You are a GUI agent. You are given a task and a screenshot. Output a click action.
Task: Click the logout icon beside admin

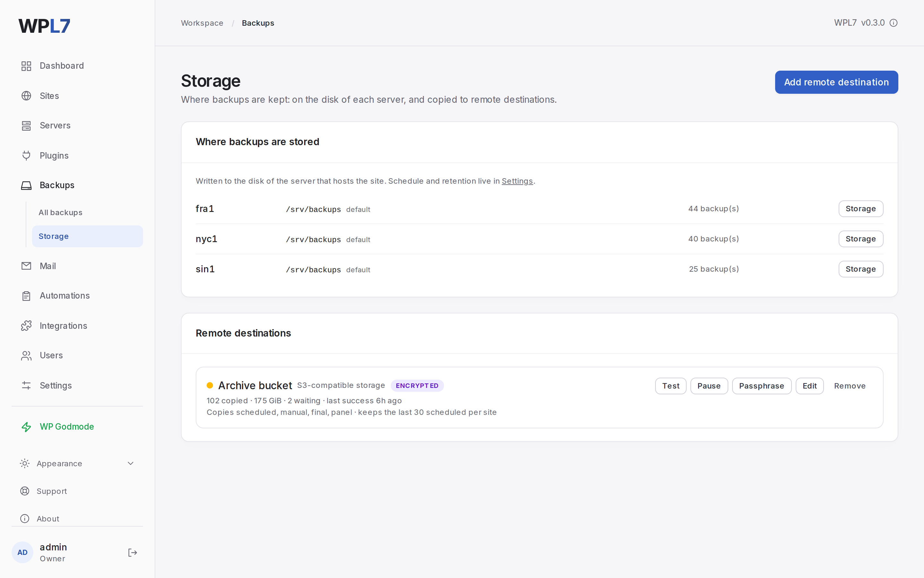click(133, 552)
